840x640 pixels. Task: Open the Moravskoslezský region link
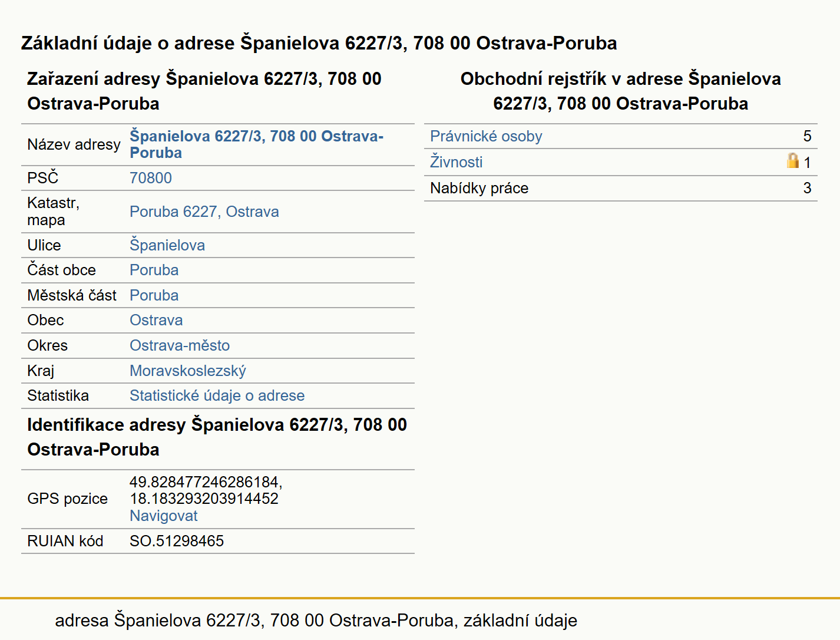coord(188,371)
